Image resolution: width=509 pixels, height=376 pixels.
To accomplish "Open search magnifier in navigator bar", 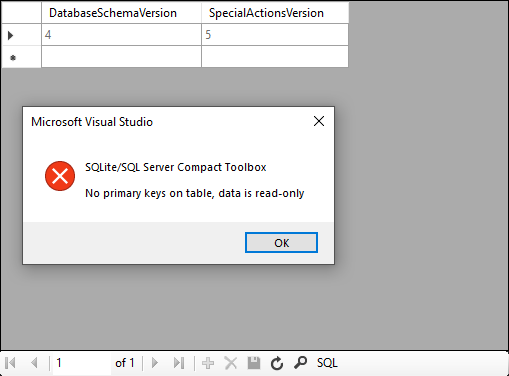I will click(x=300, y=363).
